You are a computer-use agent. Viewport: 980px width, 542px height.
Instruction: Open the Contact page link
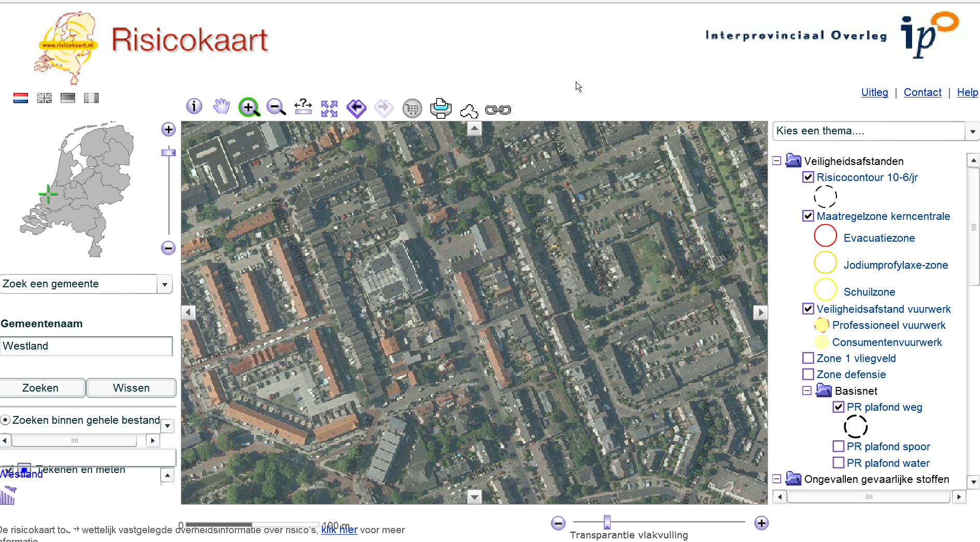922,92
